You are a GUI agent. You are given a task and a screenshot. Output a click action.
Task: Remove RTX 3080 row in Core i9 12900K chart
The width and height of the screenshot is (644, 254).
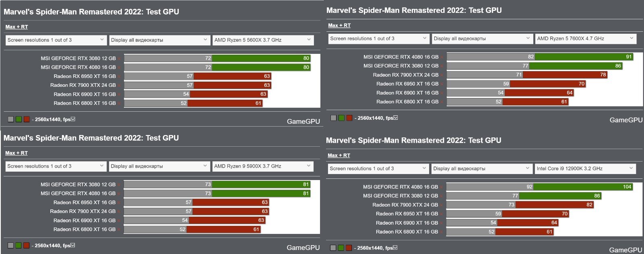[442, 196]
